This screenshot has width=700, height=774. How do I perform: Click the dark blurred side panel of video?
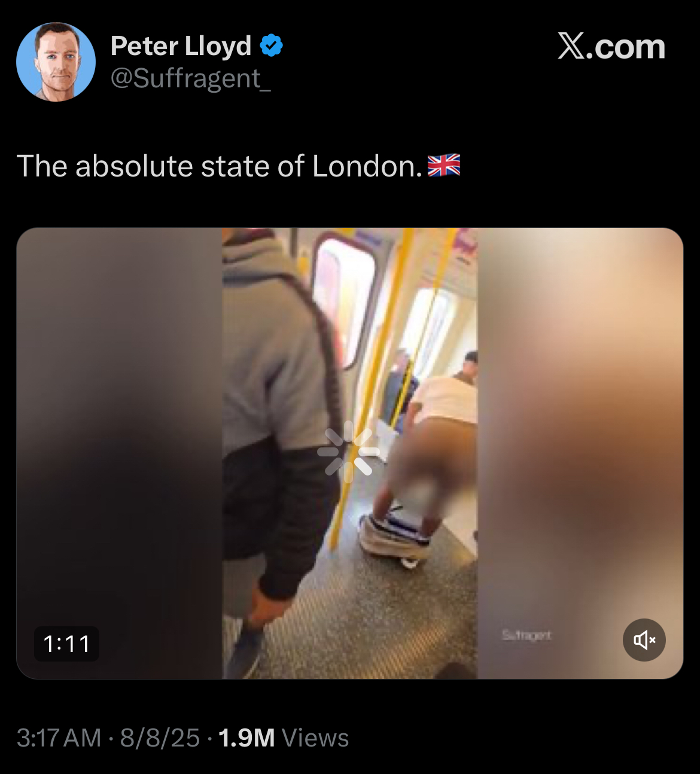[120, 453]
